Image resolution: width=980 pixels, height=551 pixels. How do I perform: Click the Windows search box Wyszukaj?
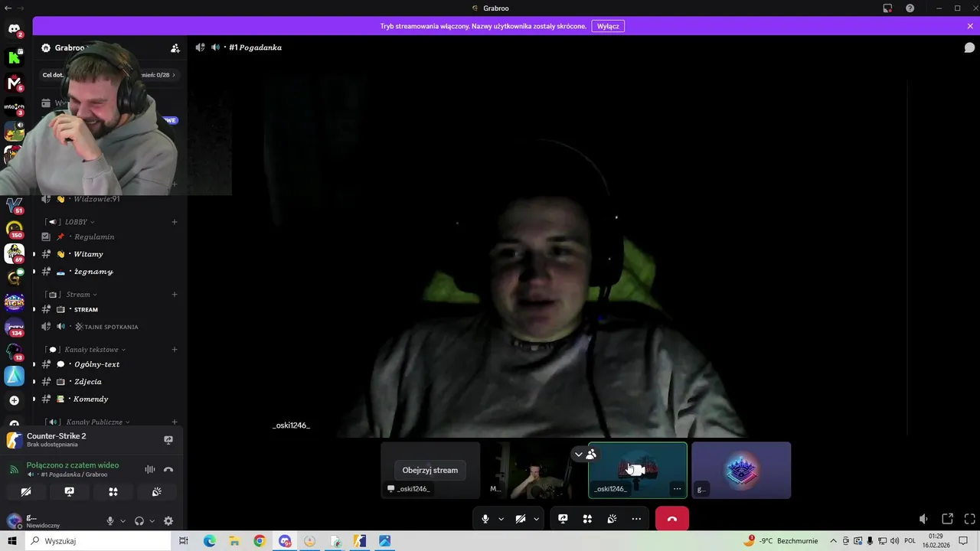(98, 541)
